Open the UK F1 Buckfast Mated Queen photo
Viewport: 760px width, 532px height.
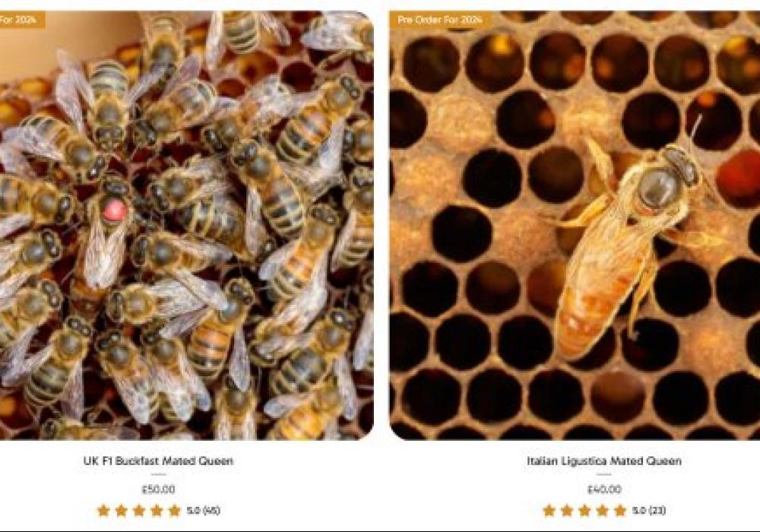tap(187, 225)
